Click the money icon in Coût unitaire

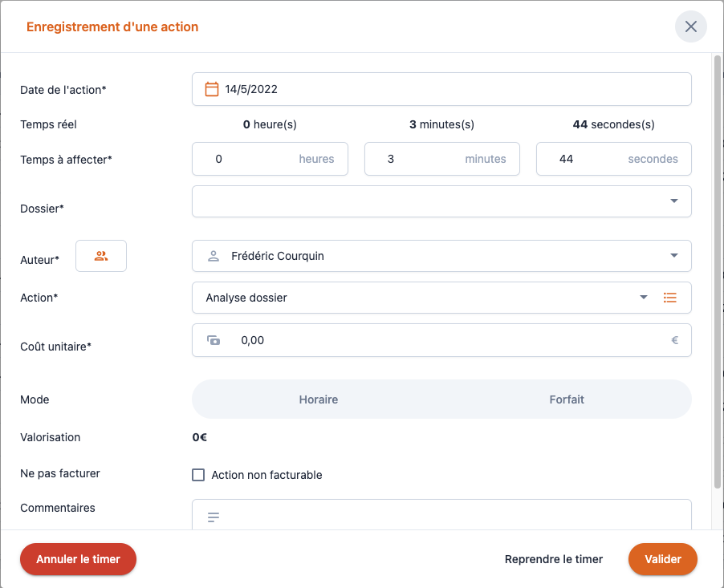pyautogui.click(x=214, y=340)
